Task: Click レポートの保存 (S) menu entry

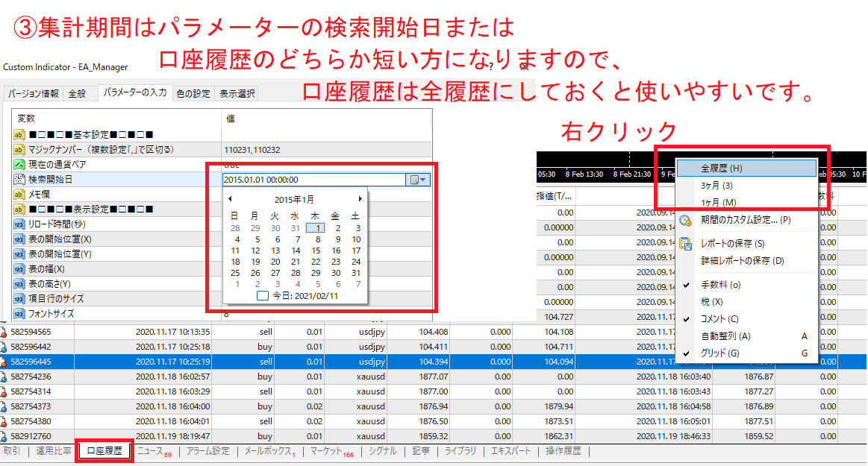Action: [747, 243]
